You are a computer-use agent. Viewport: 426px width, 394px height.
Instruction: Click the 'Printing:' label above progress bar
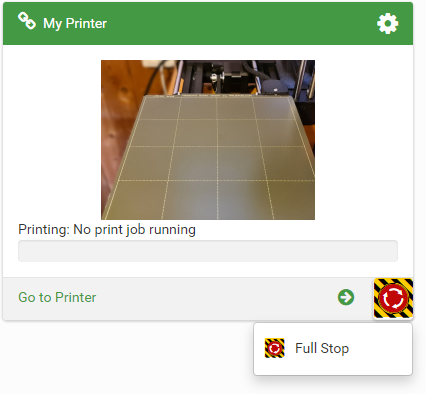pos(44,230)
